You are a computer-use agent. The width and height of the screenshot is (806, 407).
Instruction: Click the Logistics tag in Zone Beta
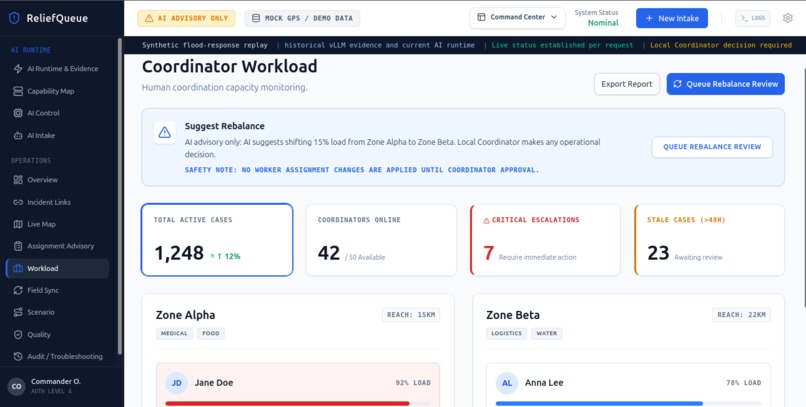(x=506, y=334)
